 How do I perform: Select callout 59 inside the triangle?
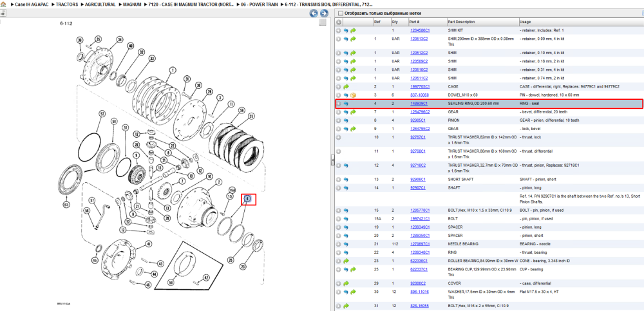[x=171, y=283]
